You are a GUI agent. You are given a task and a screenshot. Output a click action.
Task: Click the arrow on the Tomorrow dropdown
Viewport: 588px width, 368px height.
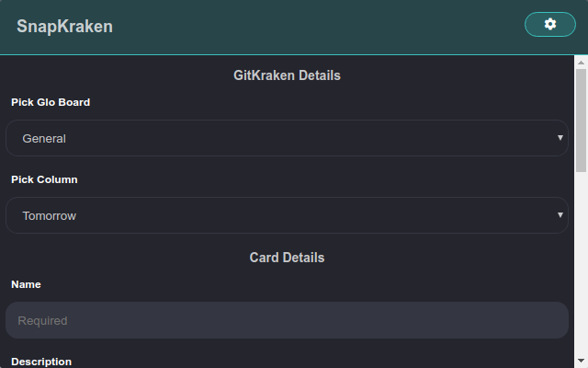(560, 215)
